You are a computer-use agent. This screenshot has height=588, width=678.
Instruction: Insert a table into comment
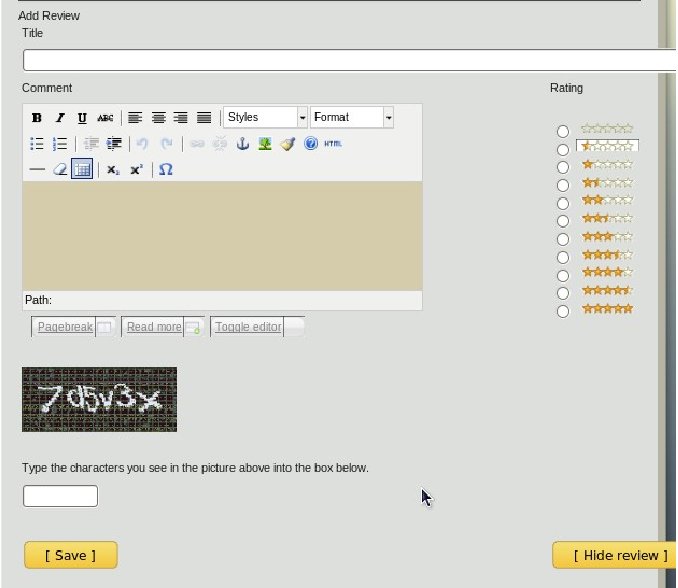(82, 169)
